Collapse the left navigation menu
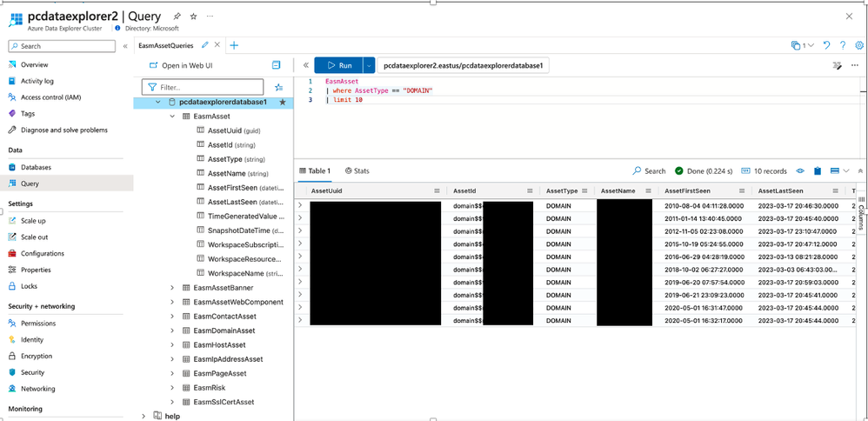The height and width of the screenshot is (421, 868). [125, 46]
